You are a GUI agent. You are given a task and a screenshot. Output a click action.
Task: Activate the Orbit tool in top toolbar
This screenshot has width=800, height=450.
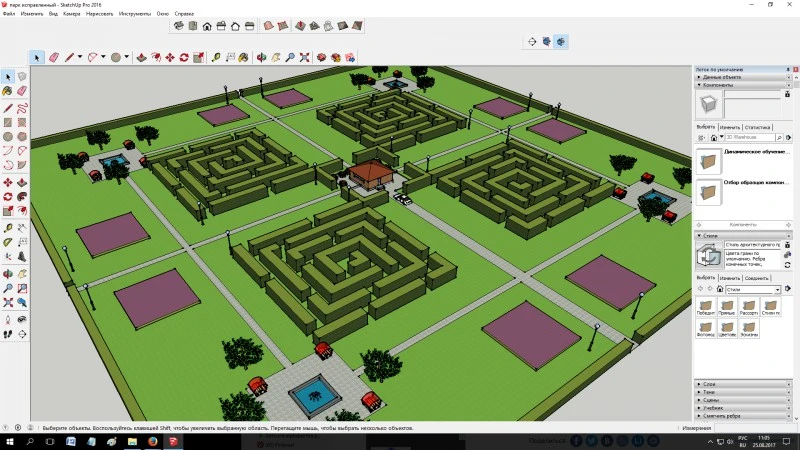coord(261,58)
